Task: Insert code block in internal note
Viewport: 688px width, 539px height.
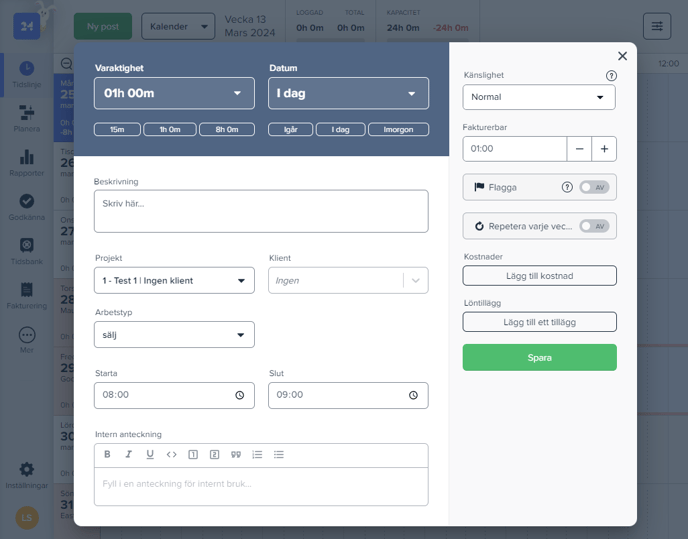Action: click(x=171, y=454)
